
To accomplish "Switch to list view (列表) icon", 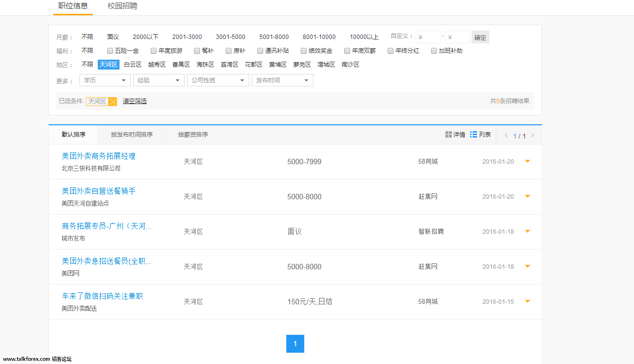I will [474, 135].
